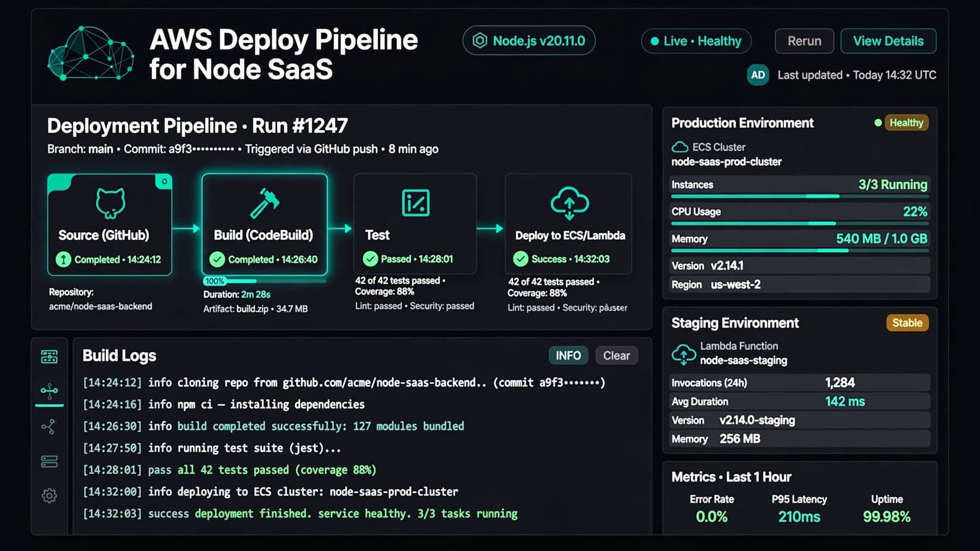Click the 22% CPU usage value

tap(915, 211)
